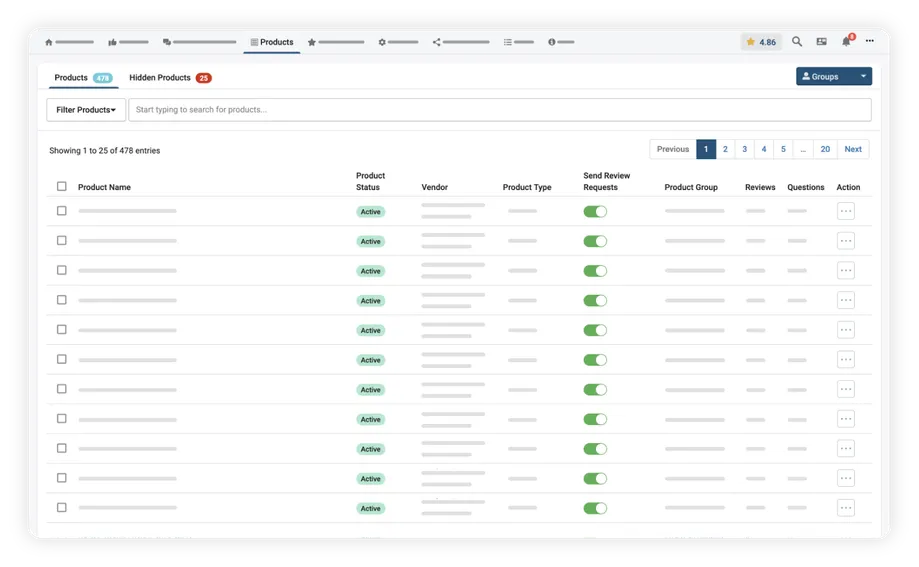
Task: Click the chat bubbles nav icon
Action: (167, 42)
